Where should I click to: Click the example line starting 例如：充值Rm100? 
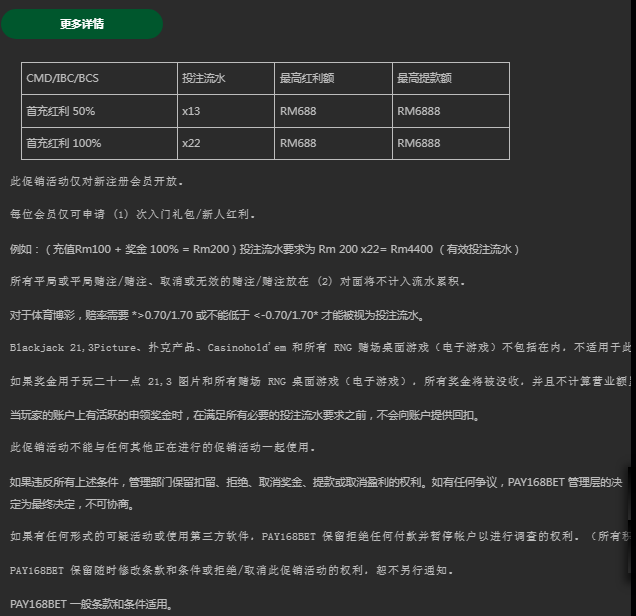(264, 249)
